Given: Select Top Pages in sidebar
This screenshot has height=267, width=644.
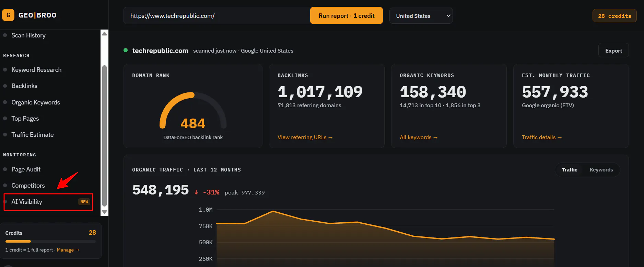Looking at the screenshot, I should [x=25, y=119].
